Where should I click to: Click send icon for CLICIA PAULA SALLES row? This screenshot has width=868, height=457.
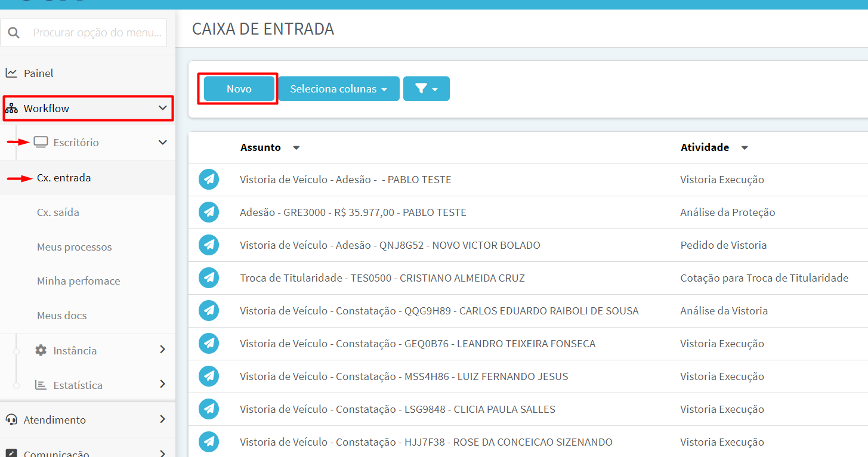tap(209, 409)
